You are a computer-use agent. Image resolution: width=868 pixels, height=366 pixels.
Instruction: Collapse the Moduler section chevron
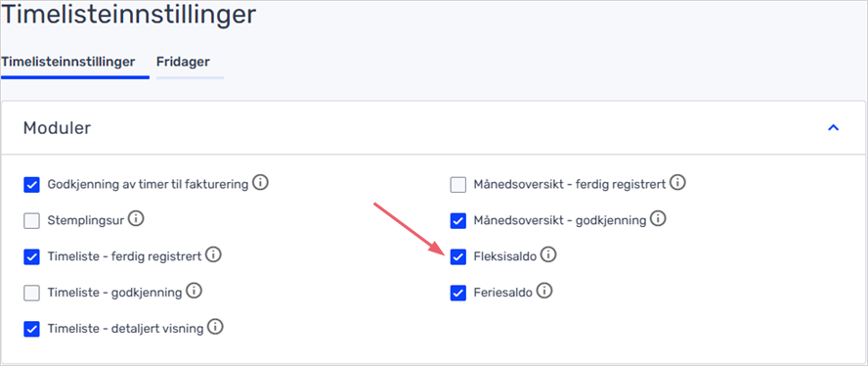[x=833, y=128]
